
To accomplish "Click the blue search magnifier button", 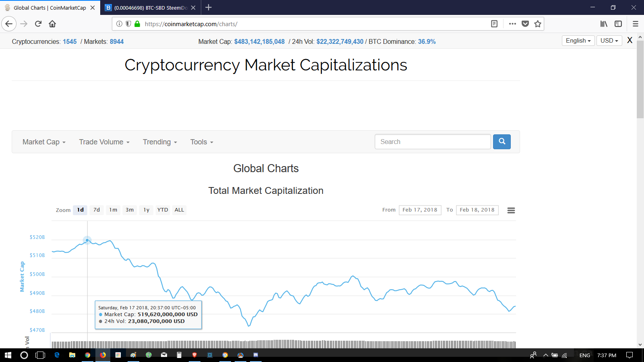I will [502, 142].
